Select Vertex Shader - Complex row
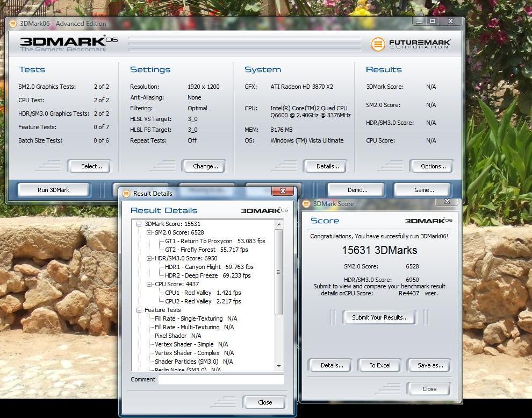 (194, 353)
